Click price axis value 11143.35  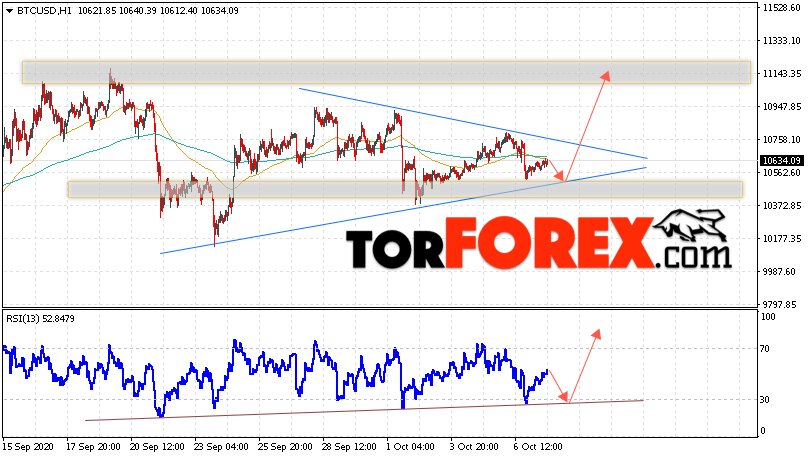tap(781, 74)
